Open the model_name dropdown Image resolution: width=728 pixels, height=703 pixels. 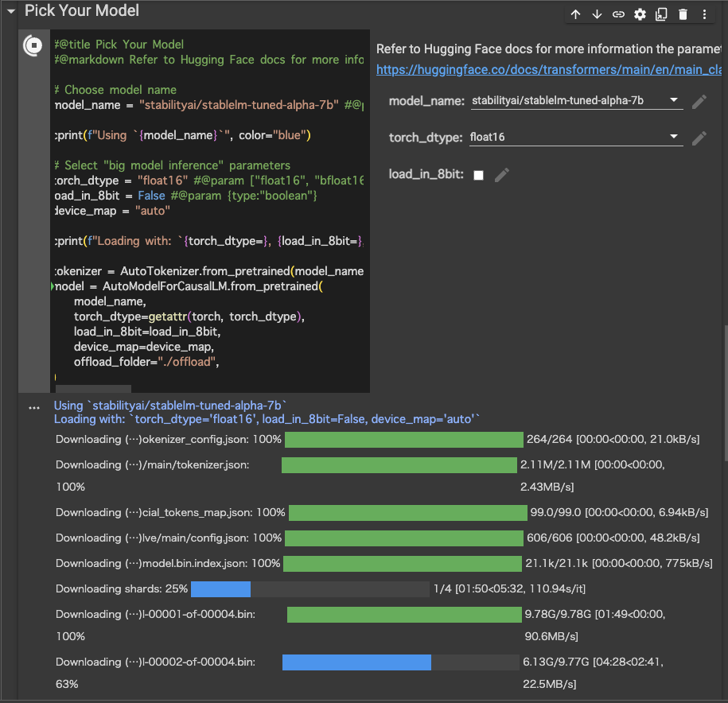(x=577, y=101)
